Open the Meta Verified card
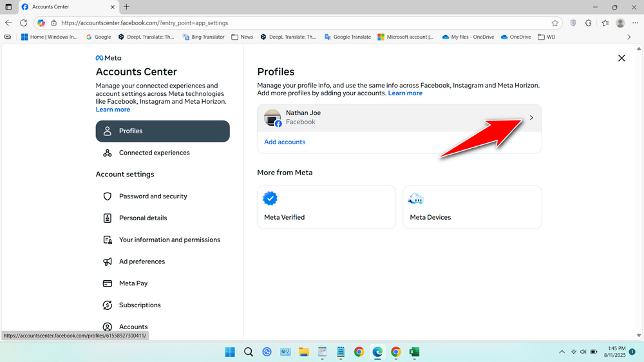644x362 pixels. 327,207
